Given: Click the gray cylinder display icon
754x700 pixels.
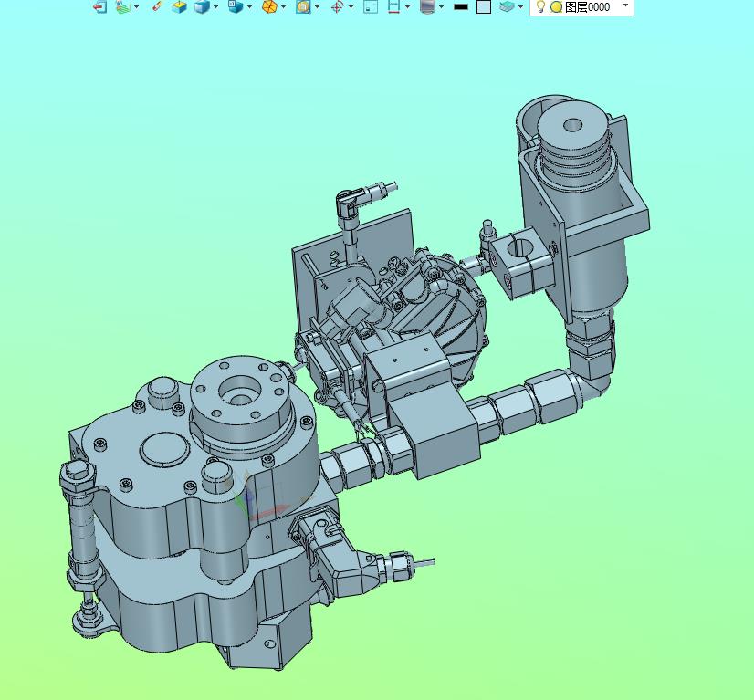Looking at the screenshot, I should click(x=427, y=6).
